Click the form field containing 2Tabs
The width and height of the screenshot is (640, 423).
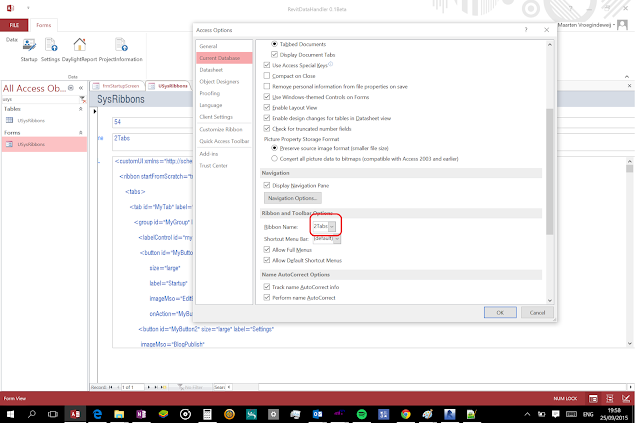152,142
